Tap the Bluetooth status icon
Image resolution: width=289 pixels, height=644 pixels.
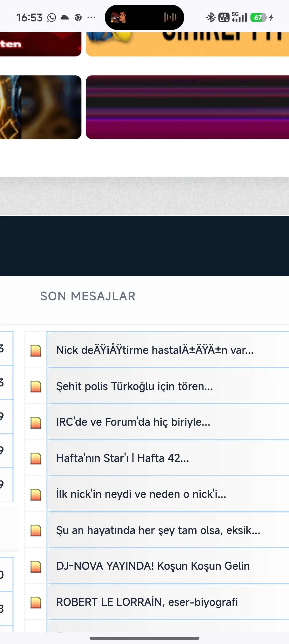211,18
